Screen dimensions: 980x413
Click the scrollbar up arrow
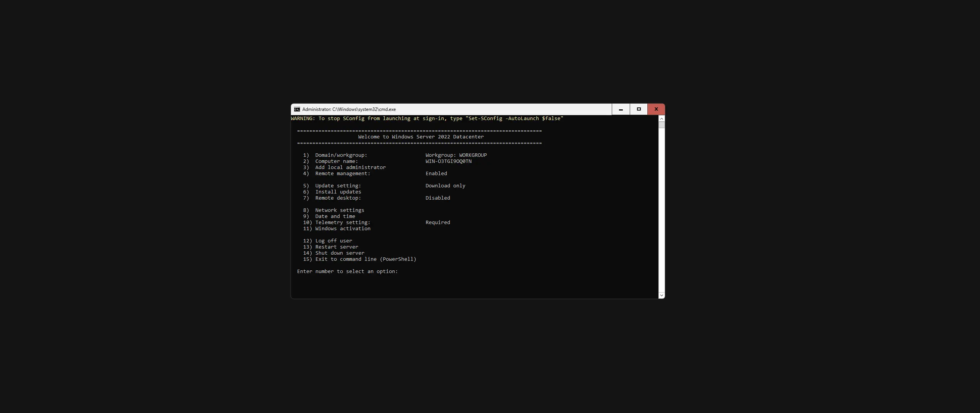click(x=661, y=119)
